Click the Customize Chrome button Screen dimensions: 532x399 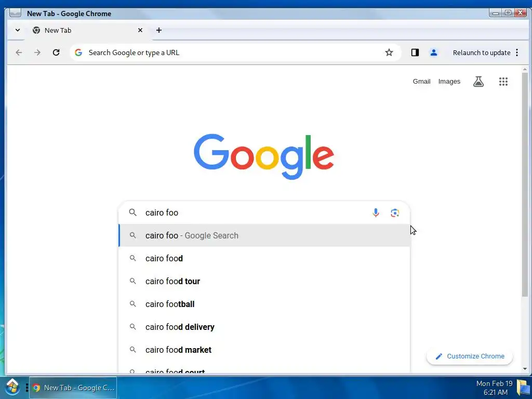pos(470,356)
